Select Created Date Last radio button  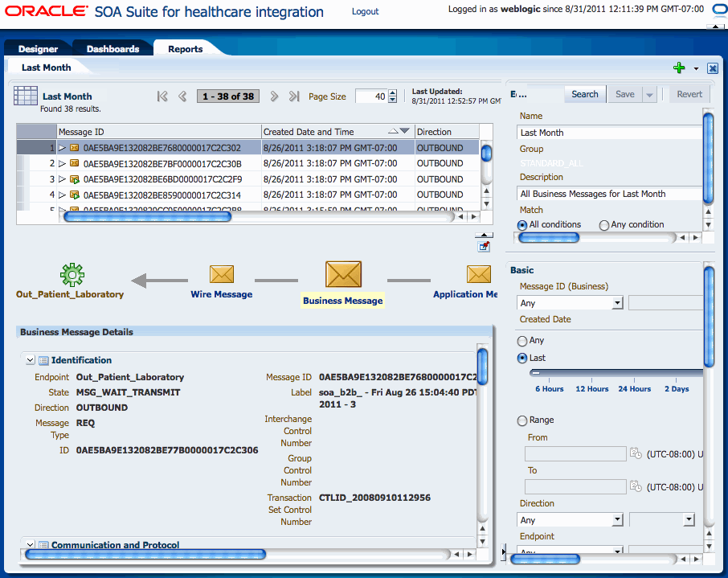(x=522, y=358)
